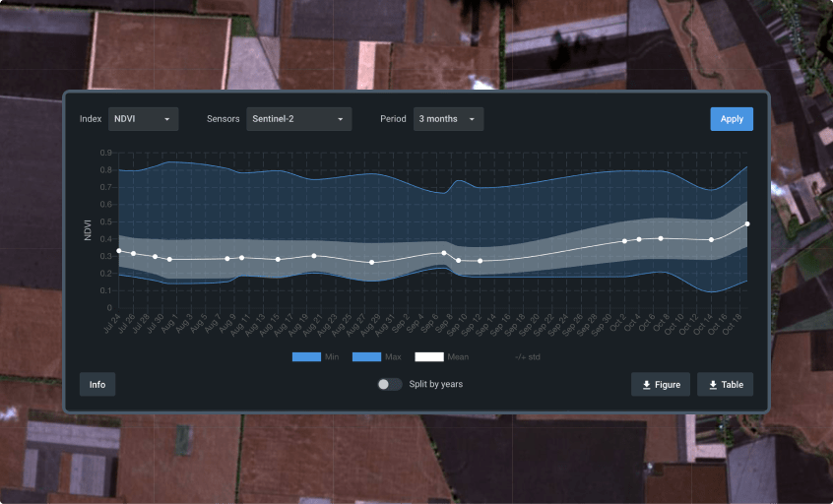Open the Index NDVI dropdown
Screen dimensions: 833x504
pyautogui.click(x=143, y=119)
